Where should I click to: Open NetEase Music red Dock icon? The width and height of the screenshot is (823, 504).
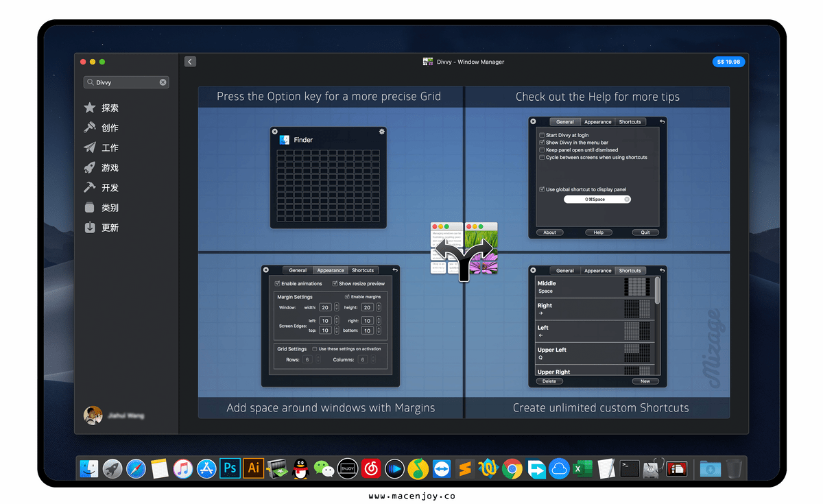point(371,468)
